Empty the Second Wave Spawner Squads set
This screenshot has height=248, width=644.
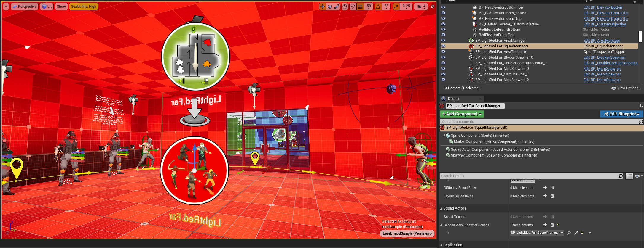[x=552, y=225]
